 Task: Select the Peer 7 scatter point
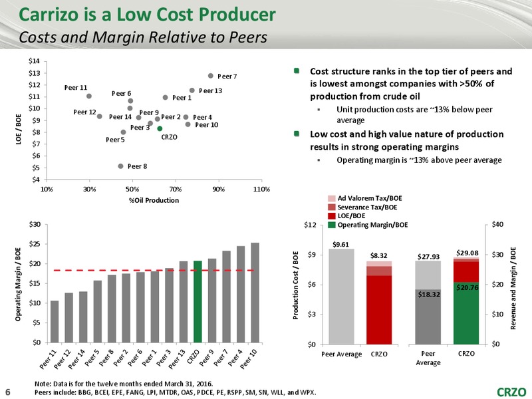tap(210, 76)
